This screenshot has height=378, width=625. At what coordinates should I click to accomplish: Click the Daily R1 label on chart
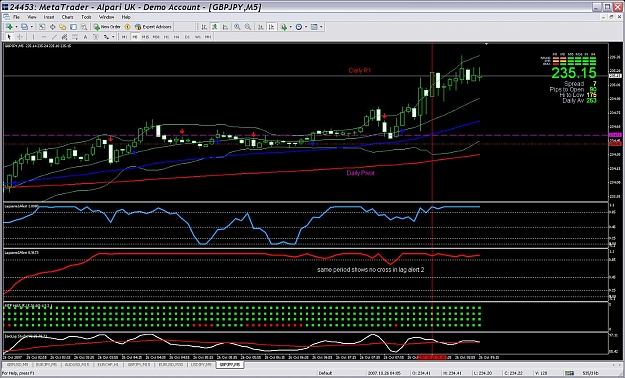[x=360, y=70]
